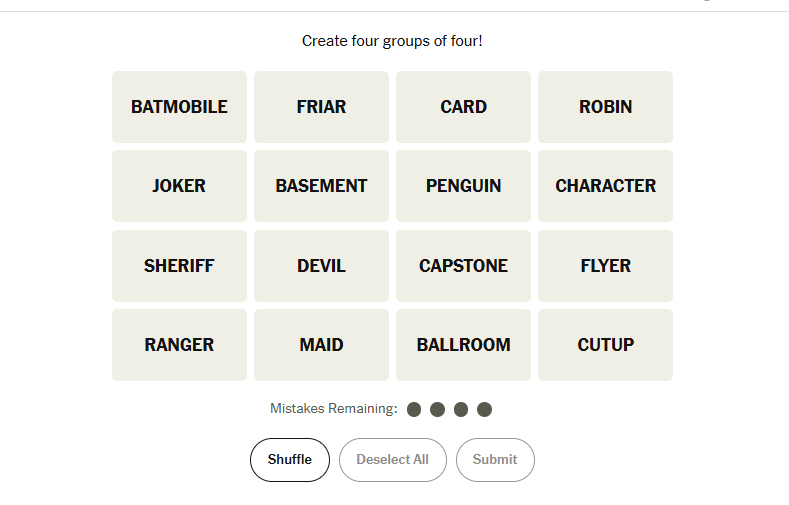Pick the DEVIL word tile
Screen dimensions: 789x505
point(321,266)
